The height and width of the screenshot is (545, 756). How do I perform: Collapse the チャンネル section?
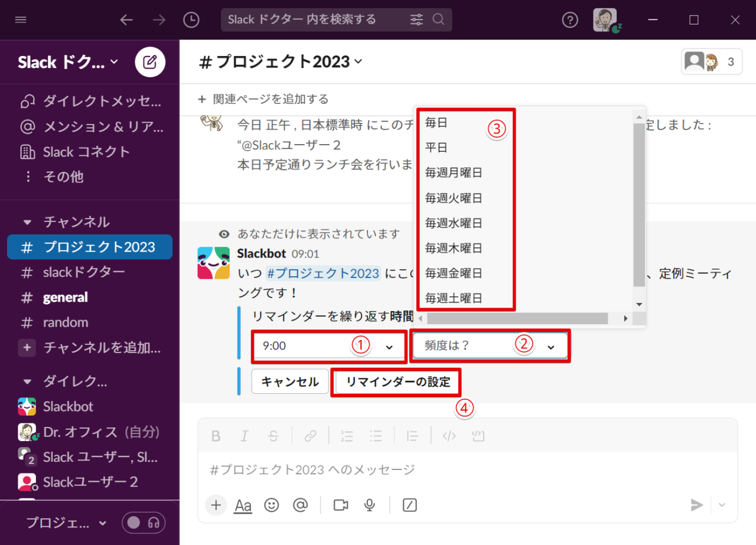click(27, 223)
